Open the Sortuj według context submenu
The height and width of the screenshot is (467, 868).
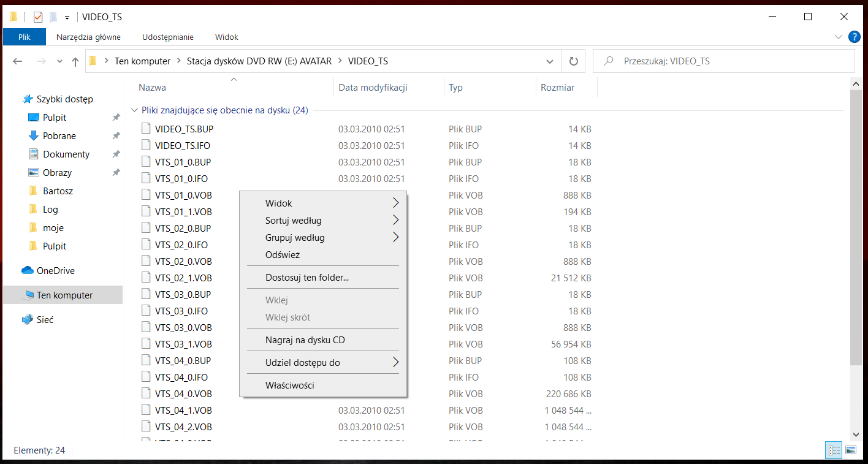point(323,220)
